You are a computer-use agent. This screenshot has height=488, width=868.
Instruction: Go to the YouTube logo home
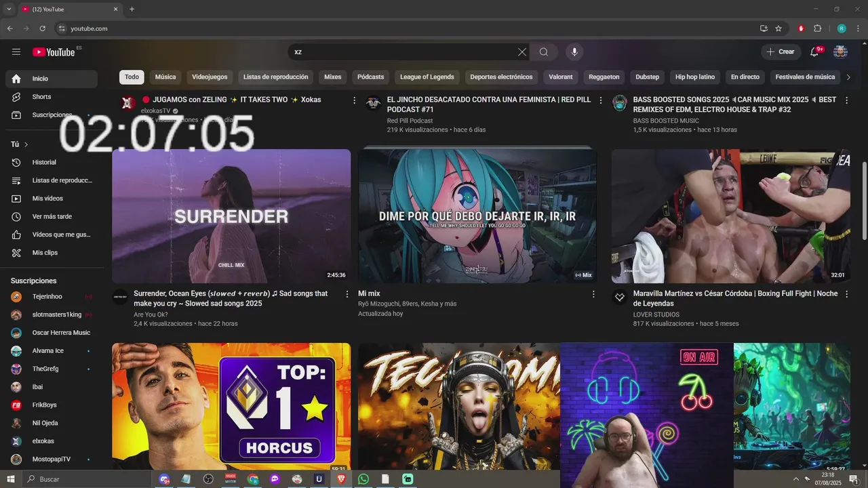pos(54,52)
